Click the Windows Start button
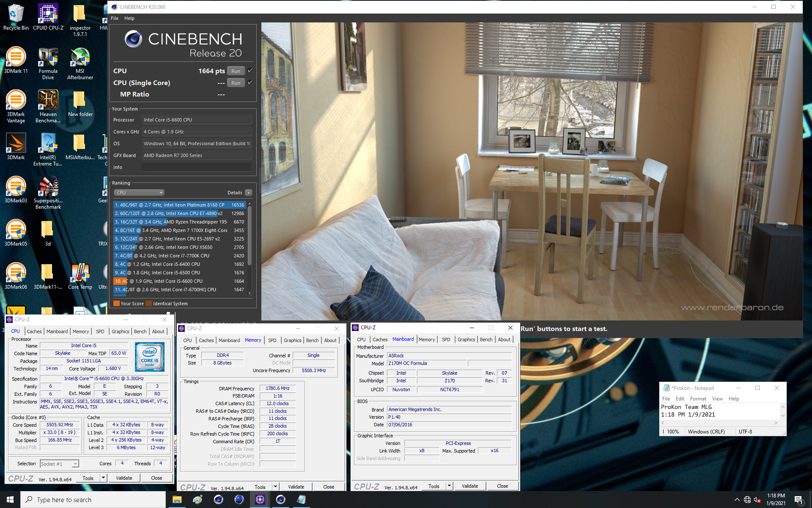 click(x=10, y=500)
